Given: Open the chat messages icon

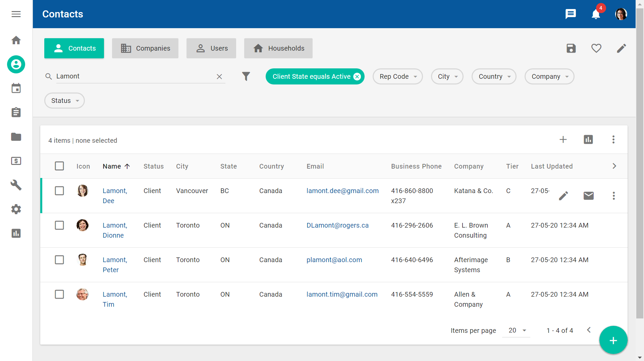Looking at the screenshot, I should (x=571, y=14).
